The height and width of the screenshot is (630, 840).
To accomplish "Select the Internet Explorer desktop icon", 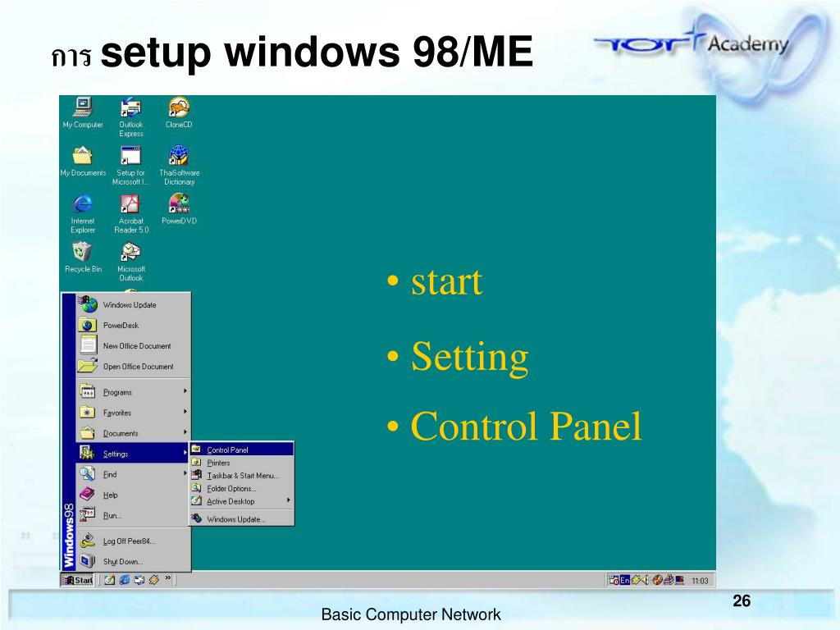I will pos(83,214).
